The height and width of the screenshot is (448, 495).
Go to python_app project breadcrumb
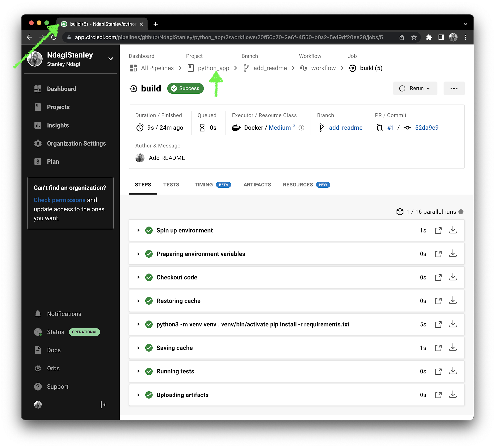click(208, 68)
